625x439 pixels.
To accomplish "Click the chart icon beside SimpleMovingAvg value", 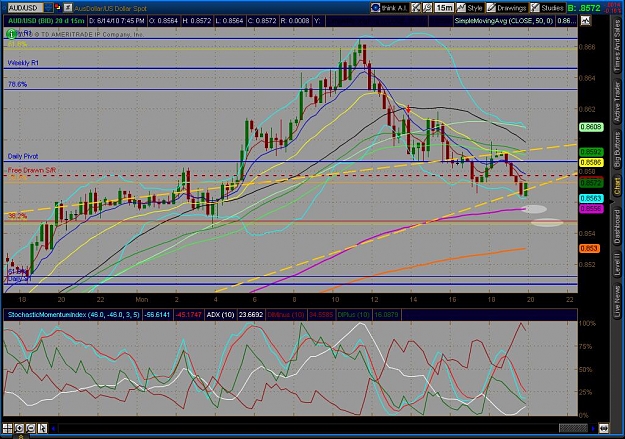I will point(586,21).
